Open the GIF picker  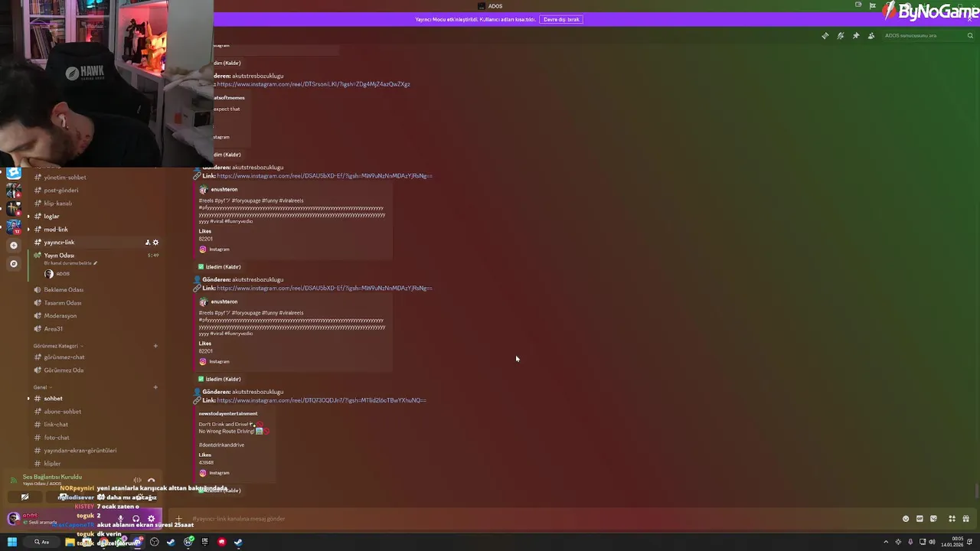[x=920, y=519]
